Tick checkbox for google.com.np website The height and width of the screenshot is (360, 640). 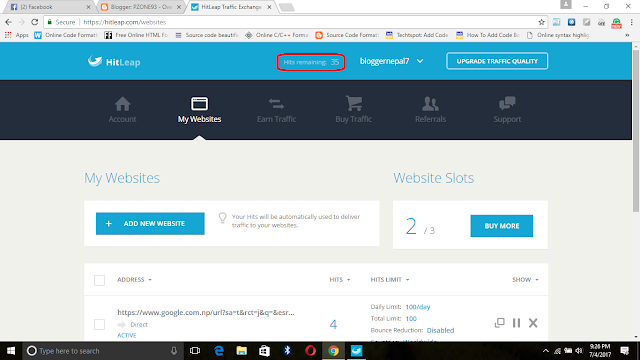pos(99,324)
